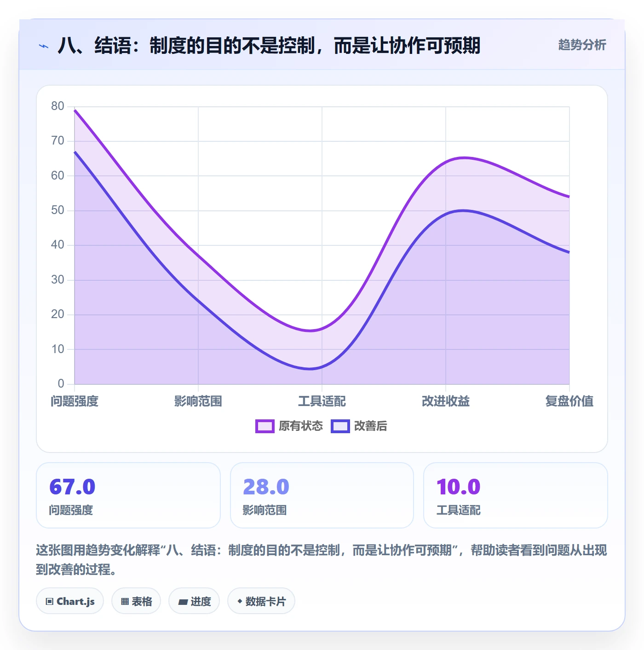Click the 28.0 影响范围 stat card
The width and height of the screenshot is (644, 650).
[322, 495]
